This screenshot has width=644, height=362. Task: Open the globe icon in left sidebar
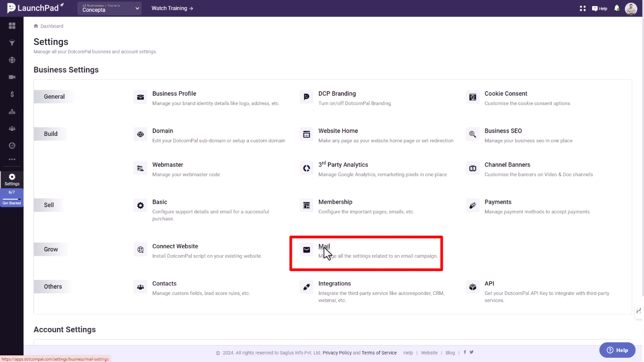click(x=12, y=60)
